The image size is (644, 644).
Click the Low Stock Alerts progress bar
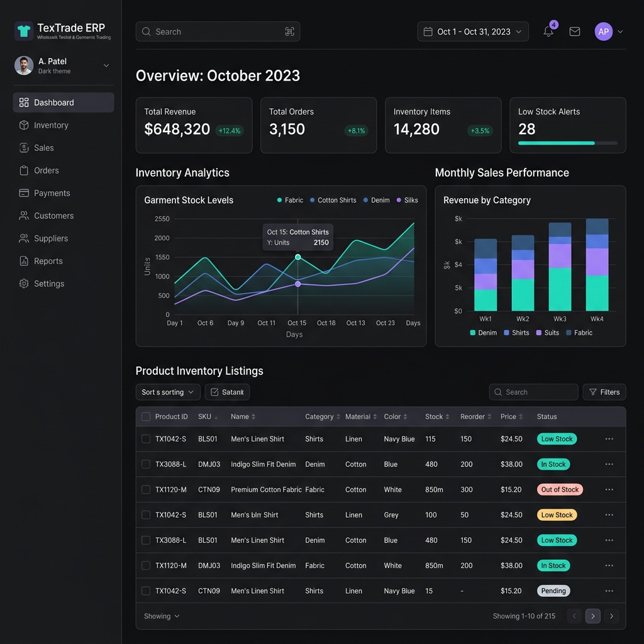(568, 143)
